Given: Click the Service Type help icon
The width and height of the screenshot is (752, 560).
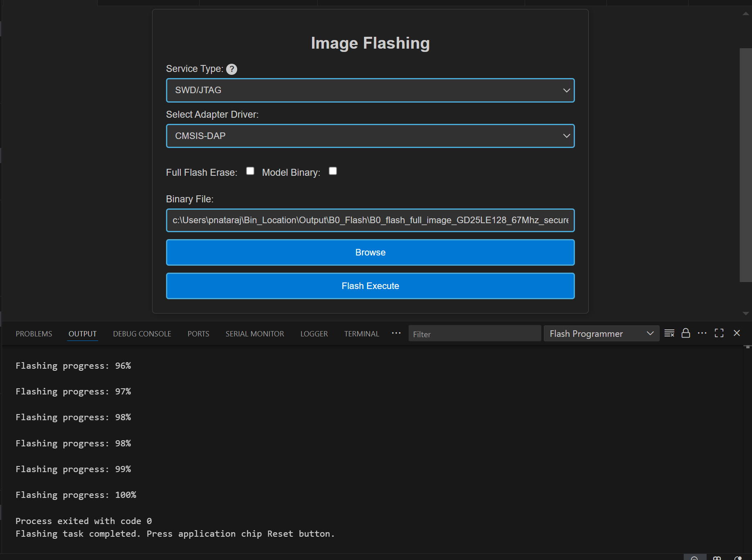Looking at the screenshot, I should pyautogui.click(x=231, y=69).
